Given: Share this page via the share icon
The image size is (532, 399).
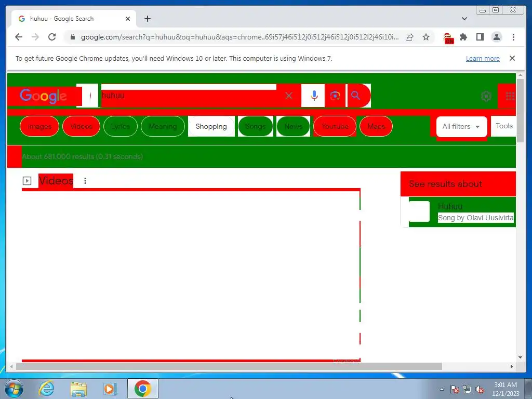Looking at the screenshot, I should 409,37.
